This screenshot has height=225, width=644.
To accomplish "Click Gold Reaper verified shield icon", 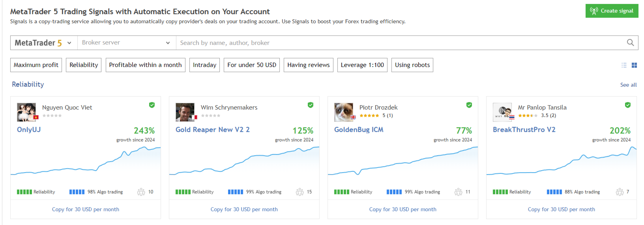I will coord(311,105).
